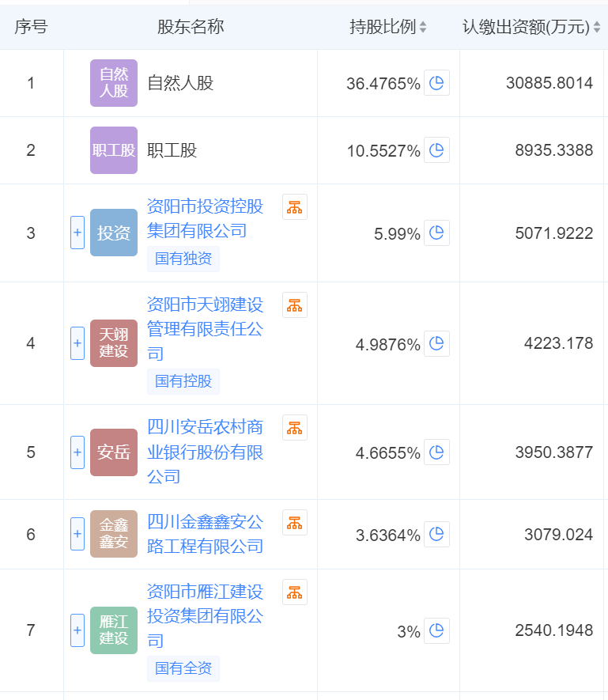Select the 职工股 shareholder name text
608x700 pixels.
coord(172,150)
